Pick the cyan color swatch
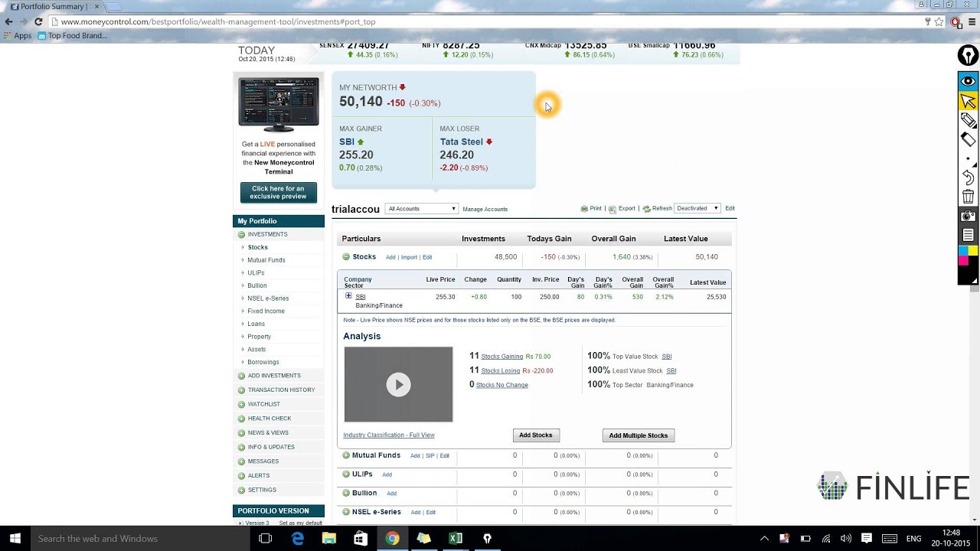980x551 pixels. coord(963,251)
